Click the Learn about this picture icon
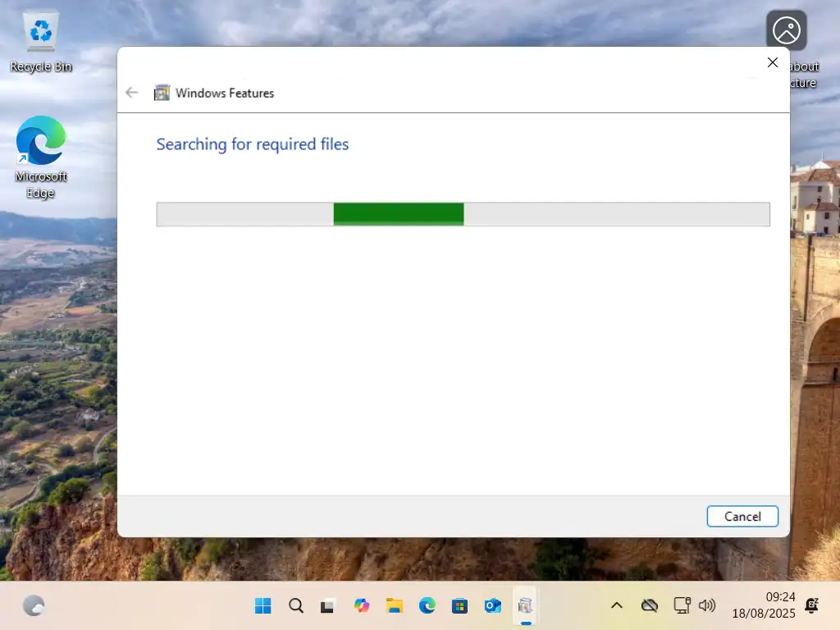 click(x=786, y=31)
